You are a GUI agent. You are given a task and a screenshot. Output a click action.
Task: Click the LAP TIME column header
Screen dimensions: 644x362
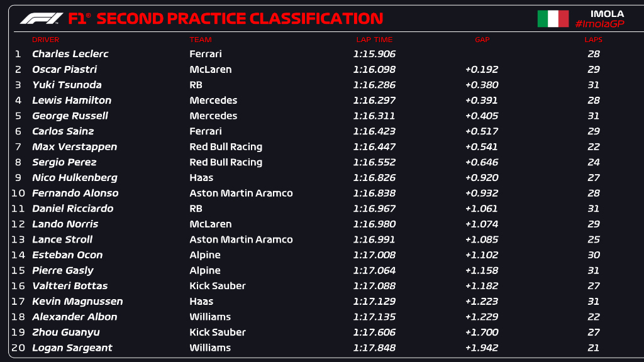(x=374, y=40)
